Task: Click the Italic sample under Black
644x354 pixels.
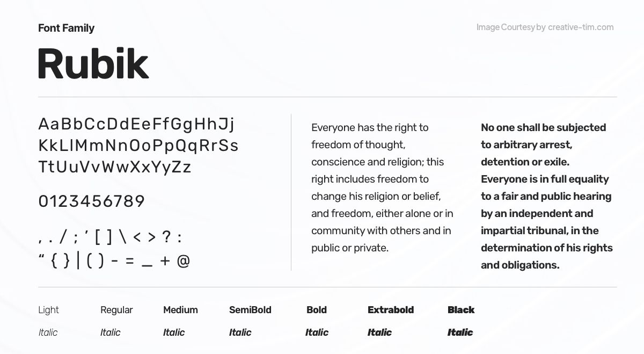Action: point(460,333)
